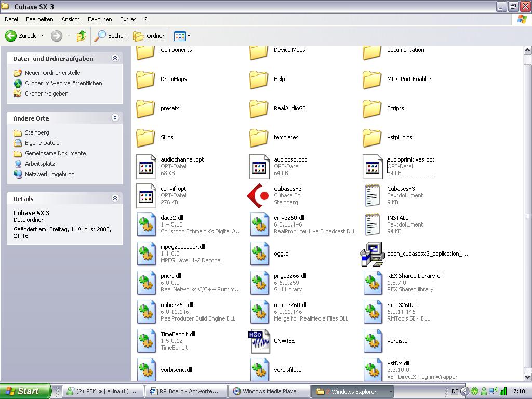The height and width of the screenshot is (399, 532).
Task: Select the VstDx.dll file icon
Action: click(373, 370)
